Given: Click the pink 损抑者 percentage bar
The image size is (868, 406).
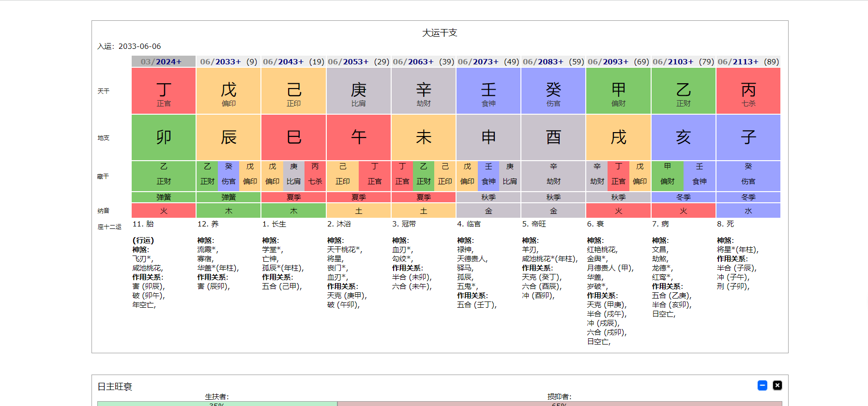Looking at the screenshot, I should pyautogui.click(x=560, y=404).
